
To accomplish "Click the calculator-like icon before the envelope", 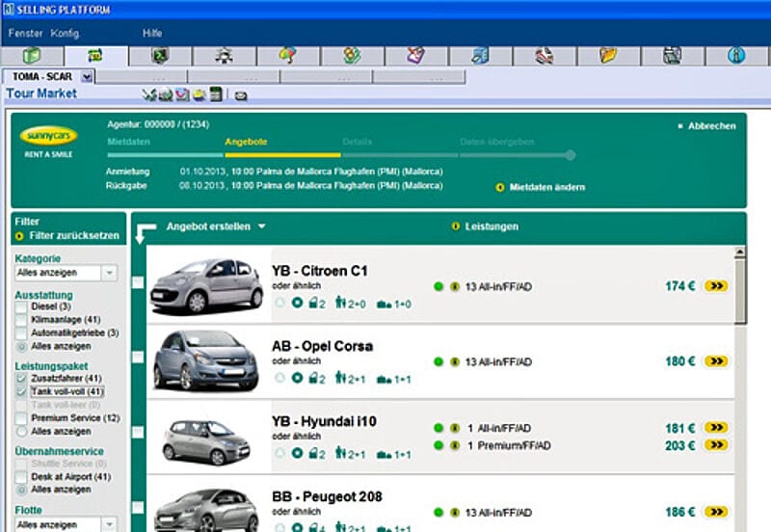I will coord(216,93).
